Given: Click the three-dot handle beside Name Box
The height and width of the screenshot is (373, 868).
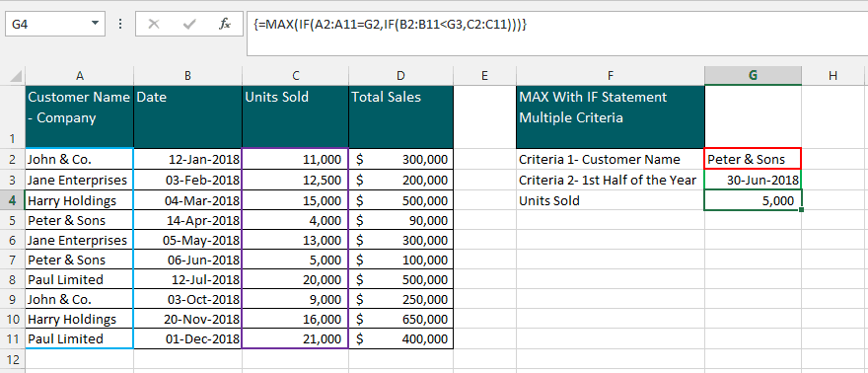Looking at the screenshot, I should (120, 25).
